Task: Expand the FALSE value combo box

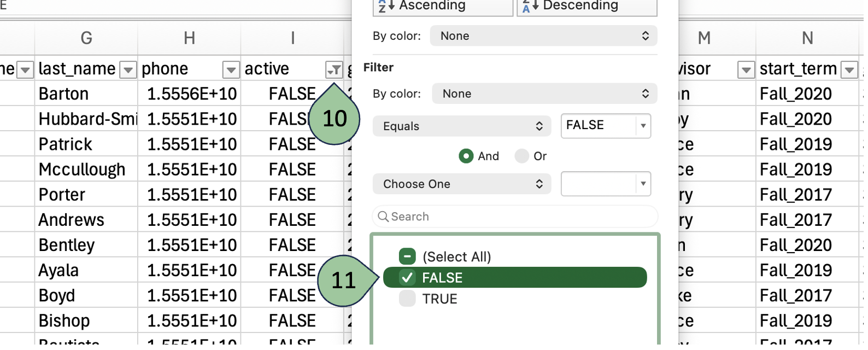Action: (x=643, y=126)
